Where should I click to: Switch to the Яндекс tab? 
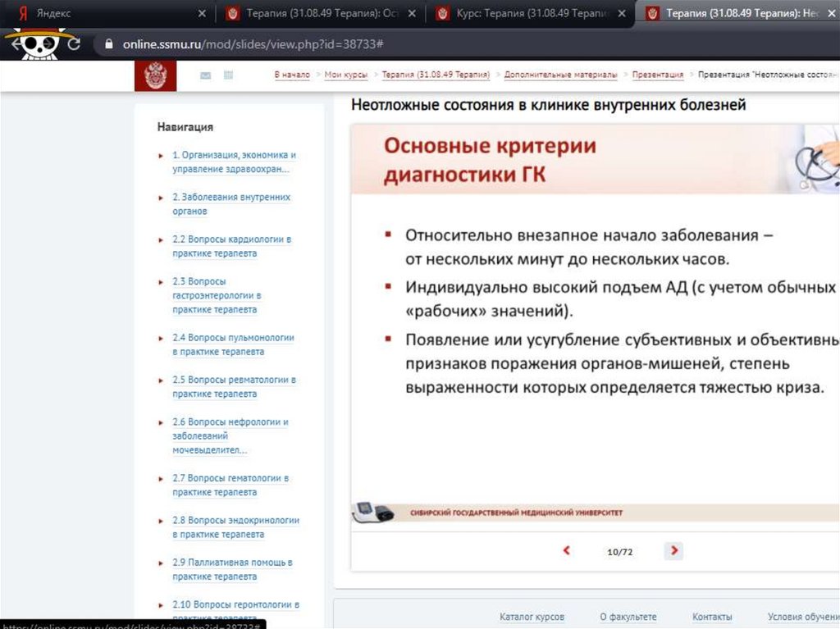[107, 13]
